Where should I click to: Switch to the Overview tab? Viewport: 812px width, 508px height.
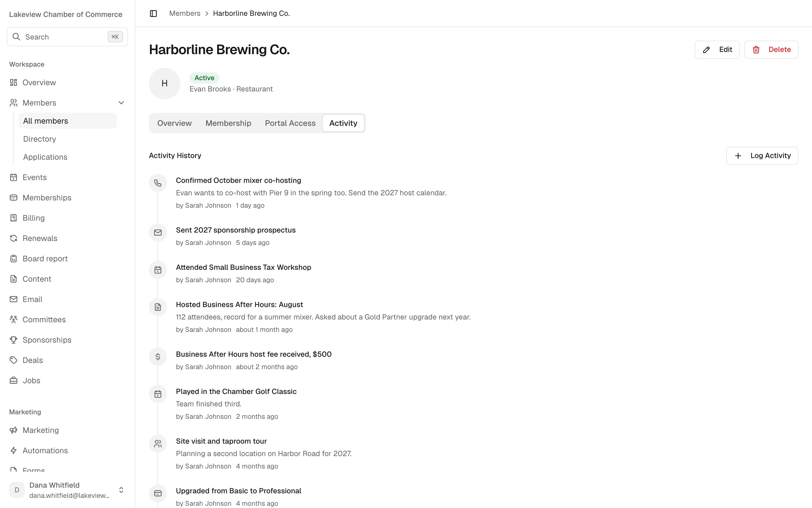point(175,123)
